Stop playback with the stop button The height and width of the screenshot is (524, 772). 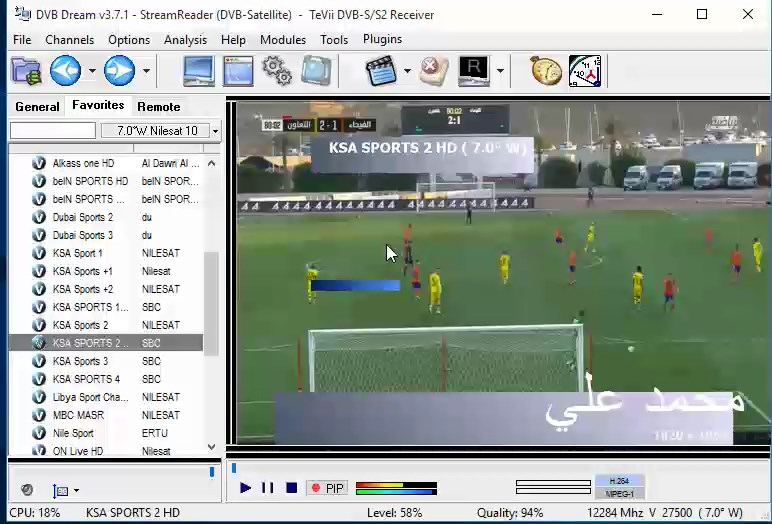click(291, 488)
